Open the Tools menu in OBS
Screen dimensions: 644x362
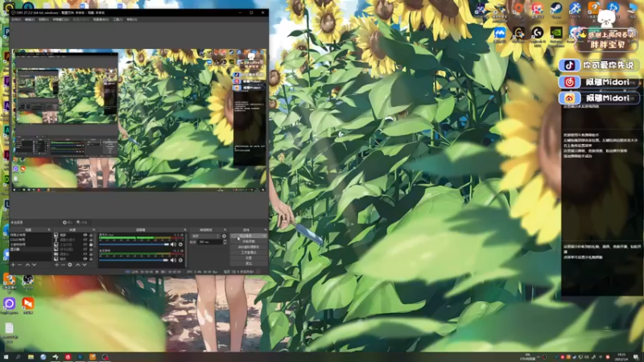point(118,19)
